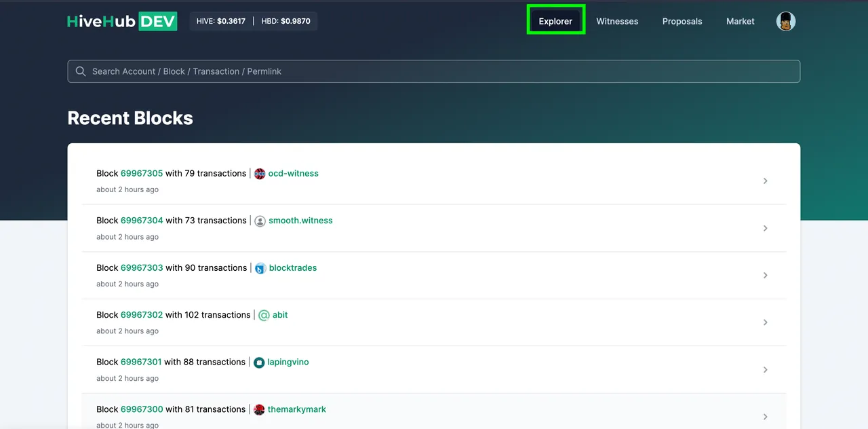This screenshot has height=429, width=868.
Task: Visit the lapingvino account link
Action: pos(288,362)
